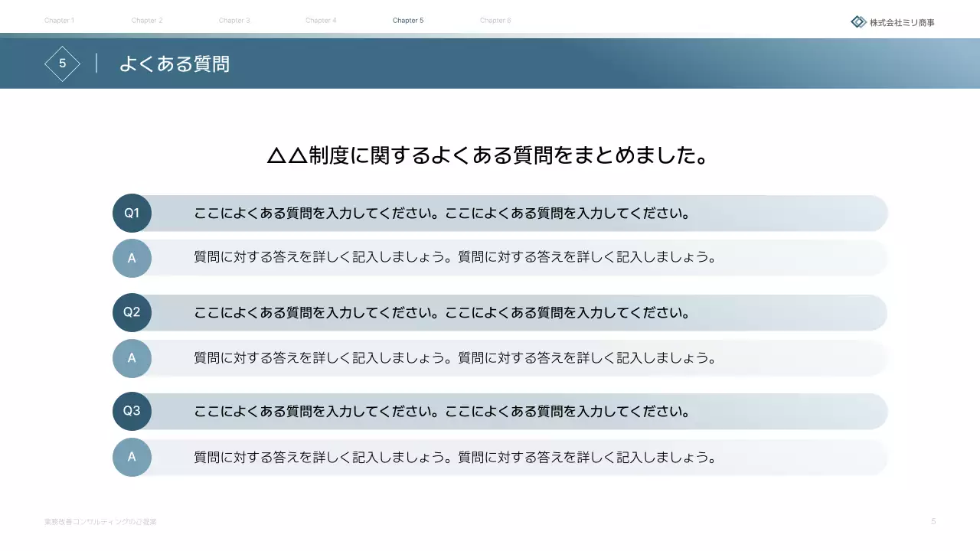Click the 株式会社ミリ商事 diamond logo icon

tap(857, 21)
